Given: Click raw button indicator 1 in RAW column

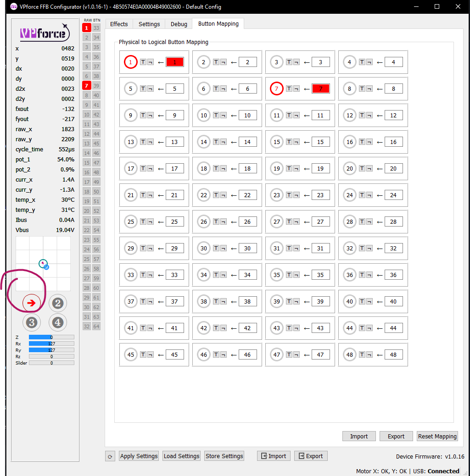Looking at the screenshot, I should pyautogui.click(x=87, y=28).
